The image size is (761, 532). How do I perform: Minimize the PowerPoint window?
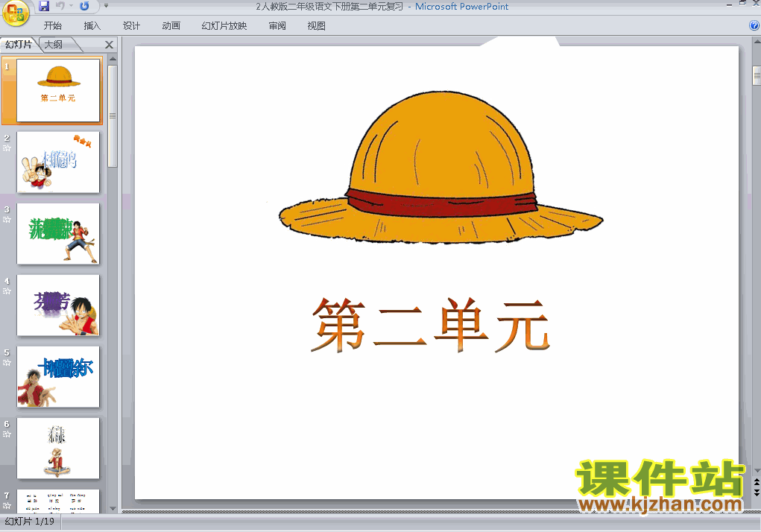729,4
